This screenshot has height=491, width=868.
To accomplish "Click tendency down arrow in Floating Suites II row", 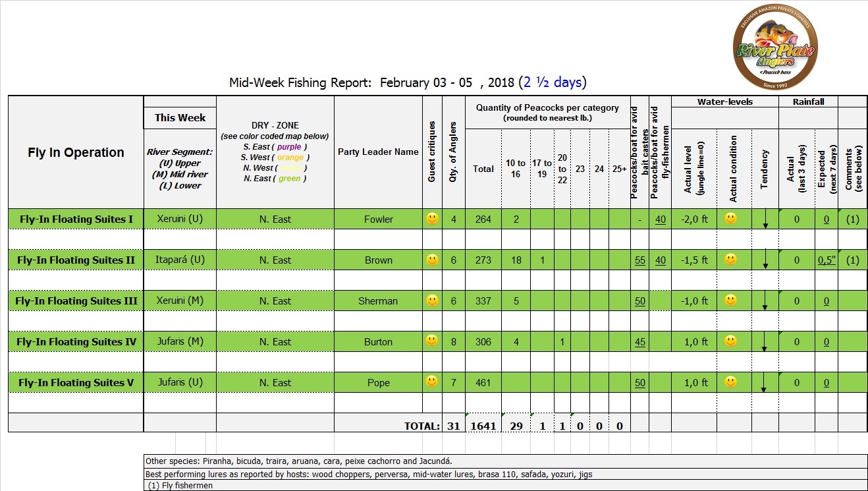I will coord(765,262).
